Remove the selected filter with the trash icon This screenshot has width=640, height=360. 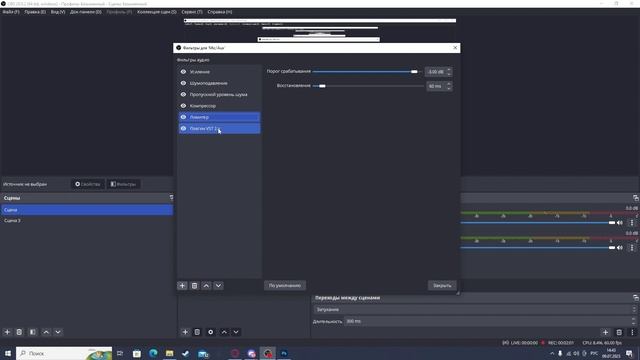[194, 286]
